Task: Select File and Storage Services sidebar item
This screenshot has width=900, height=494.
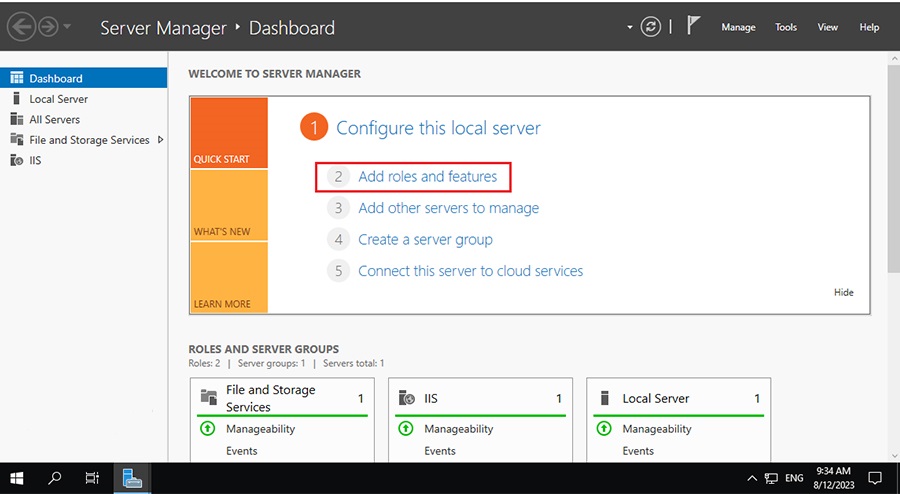Action: tap(84, 139)
